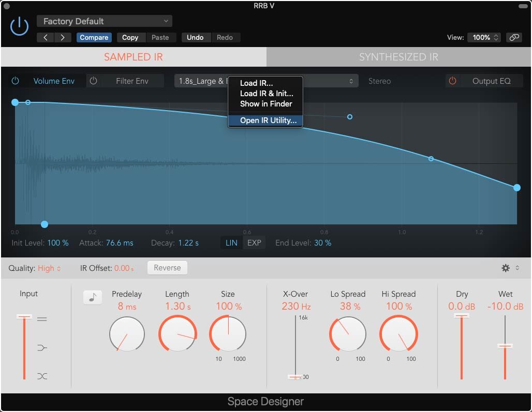Click the Init Level 100 % value
The width and height of the screenshot is (532, 412).
click(x=58, y=243)
